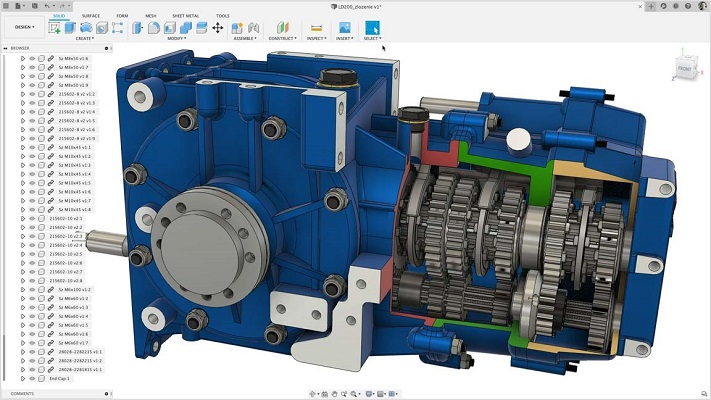711x400 pixels.
Task: Hide the Sz M8x50 v1:6 component
Action: tap(31, 59)
